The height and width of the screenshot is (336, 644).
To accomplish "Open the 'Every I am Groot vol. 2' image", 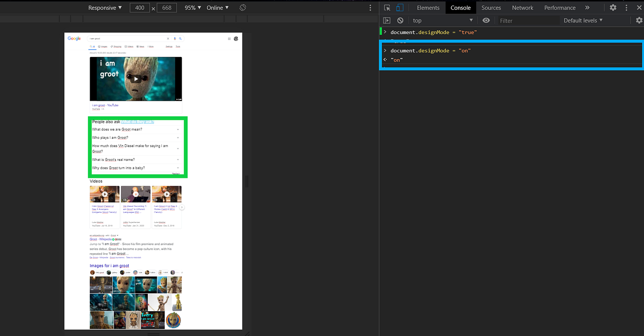I will (x=153, y=320).
